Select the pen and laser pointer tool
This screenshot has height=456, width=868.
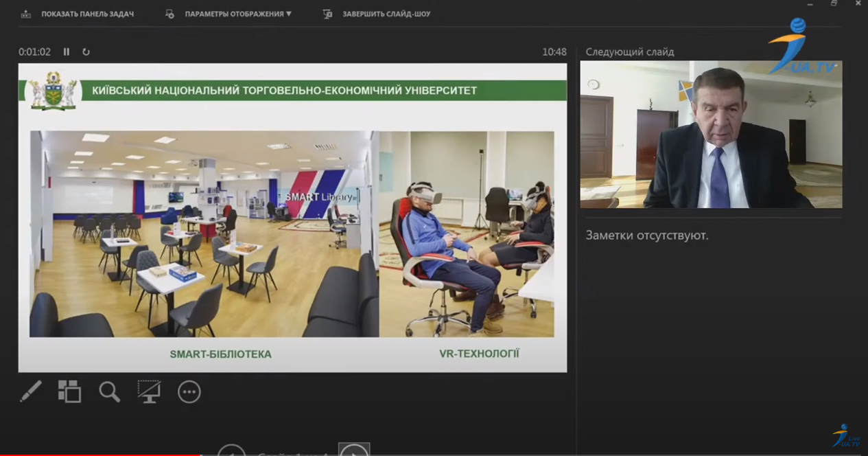pos(30,391)
